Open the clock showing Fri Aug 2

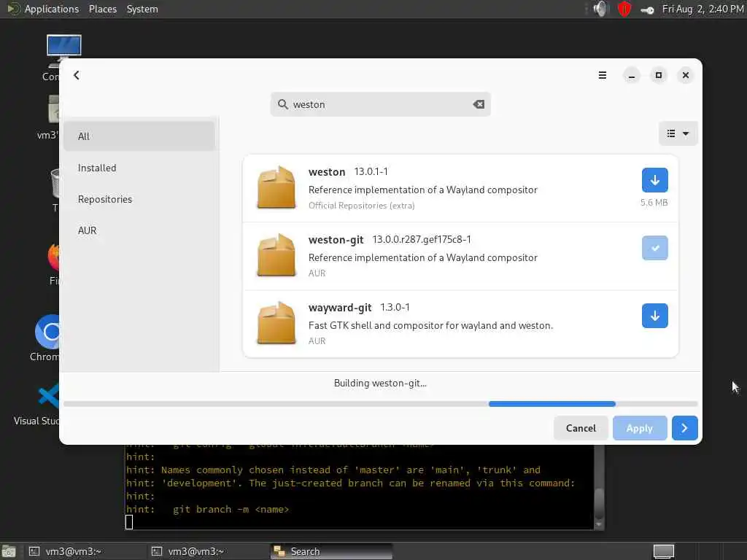pyautogui.click(x=703, y=9)
